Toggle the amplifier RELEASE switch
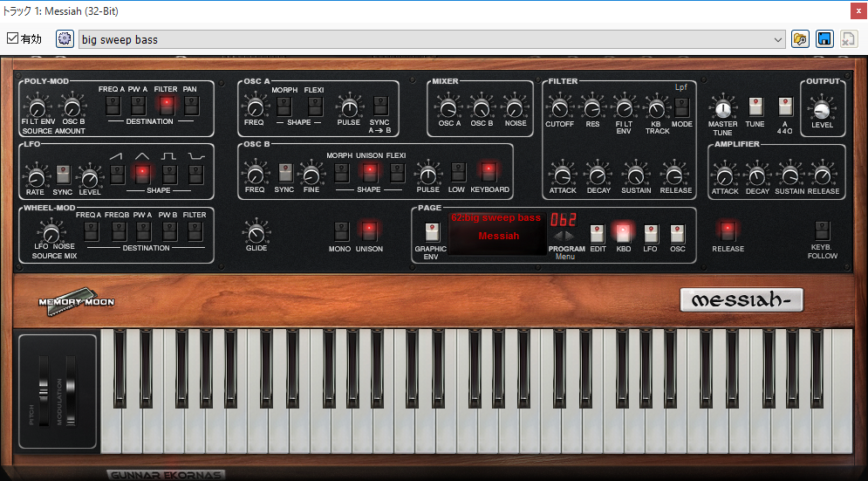This screenshot has width=868, height=481. coord(728,230)
